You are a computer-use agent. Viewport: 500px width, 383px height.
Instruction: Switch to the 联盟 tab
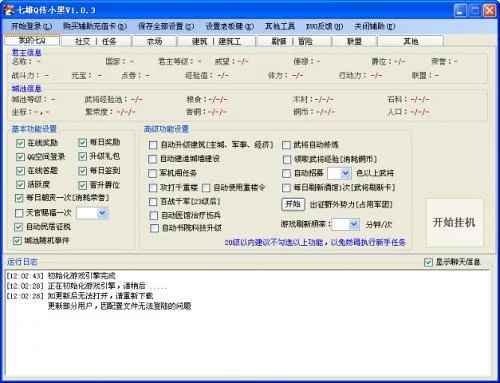tap(354, 41)
